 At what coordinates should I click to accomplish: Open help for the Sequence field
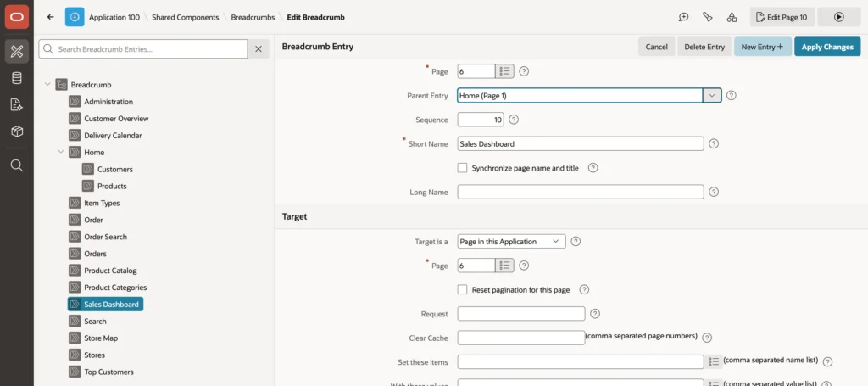[x=514, y=120]
